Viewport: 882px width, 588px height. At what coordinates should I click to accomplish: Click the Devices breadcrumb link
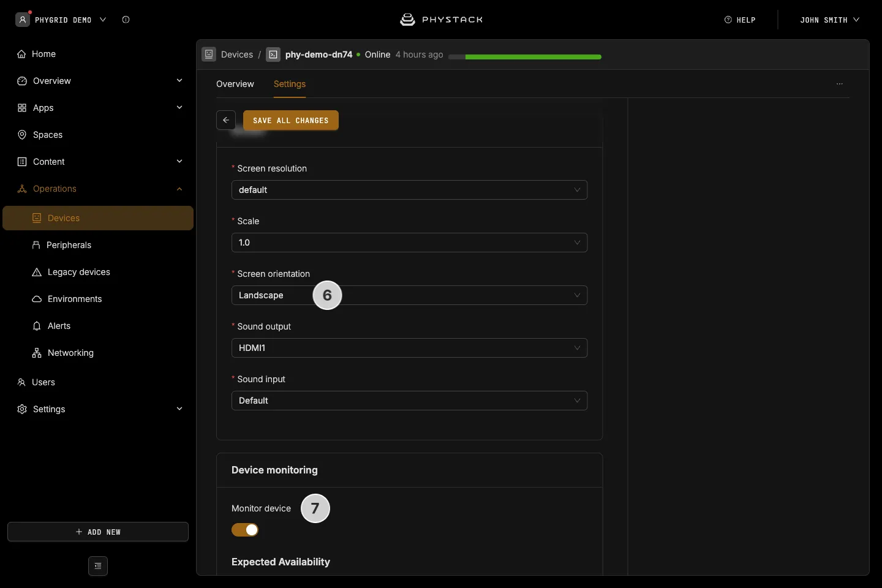click(x=237, y=55)
